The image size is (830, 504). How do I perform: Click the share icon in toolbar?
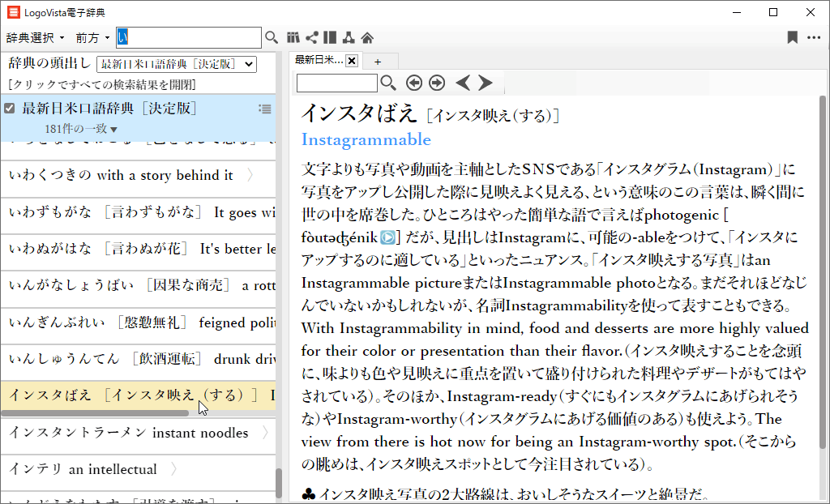click(x=311, y=37)
